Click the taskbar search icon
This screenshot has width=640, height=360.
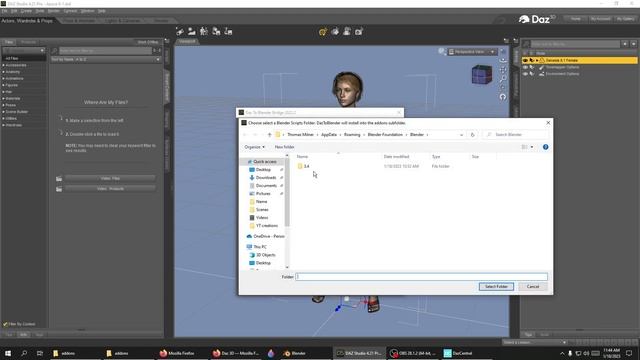[x=24, y=353]
